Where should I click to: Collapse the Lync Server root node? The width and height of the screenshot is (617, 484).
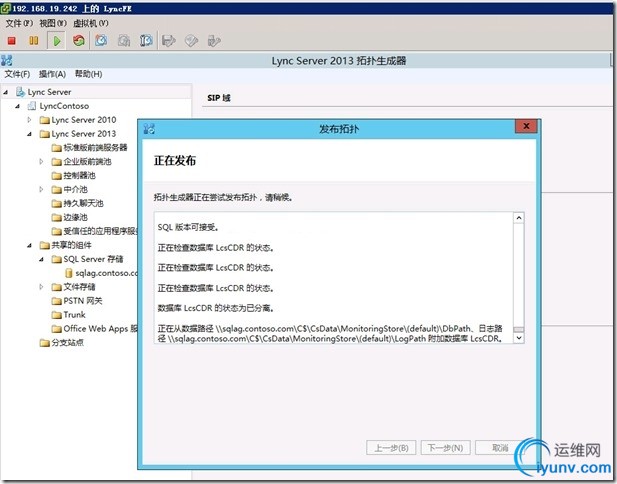6,92
